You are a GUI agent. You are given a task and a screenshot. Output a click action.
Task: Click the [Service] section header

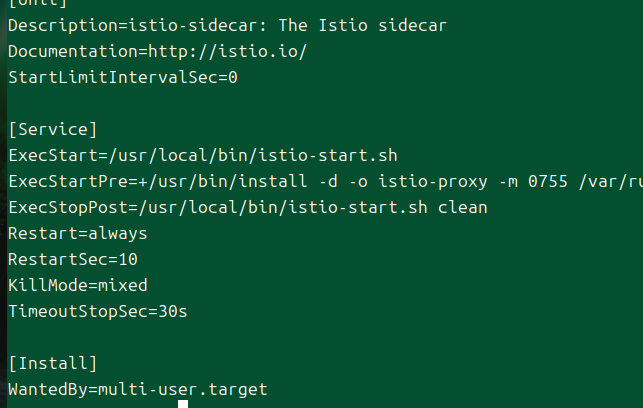pos(53,130)
